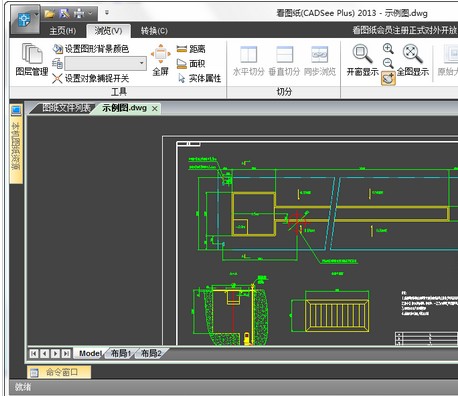Image resolution: width=458 pixels, height=396 pixels.
Task: Select the 浏览(V) ribbon tab
Action: click(108, 31)
